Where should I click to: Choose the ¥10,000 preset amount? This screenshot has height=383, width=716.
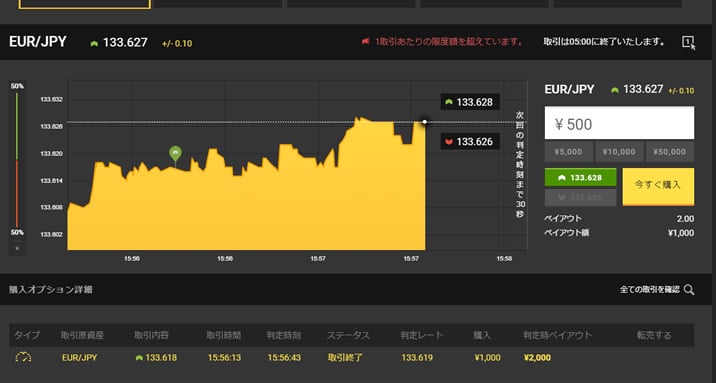coord(619,152)
